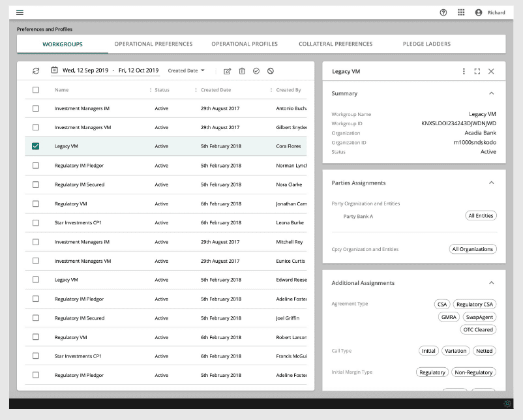Click the circled slash deactivate icon
Image resolution: width=523 pixels, height=420 pixels.
pos(271,71)
